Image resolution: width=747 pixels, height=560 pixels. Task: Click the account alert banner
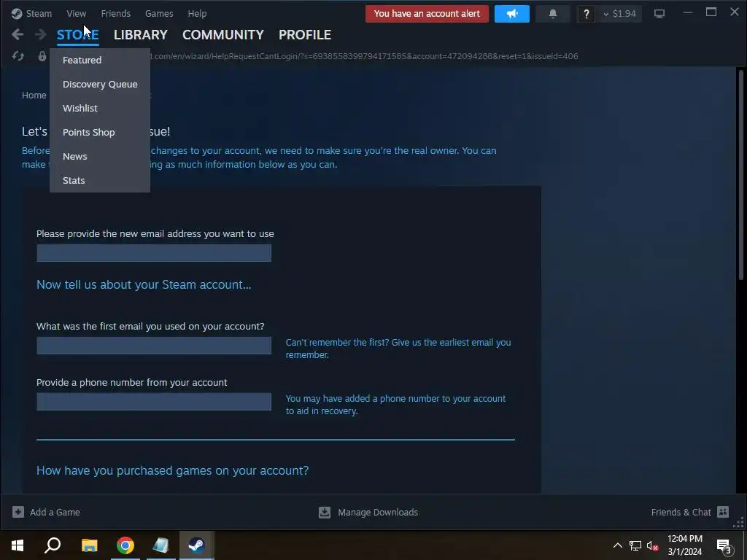click(427, 14)
